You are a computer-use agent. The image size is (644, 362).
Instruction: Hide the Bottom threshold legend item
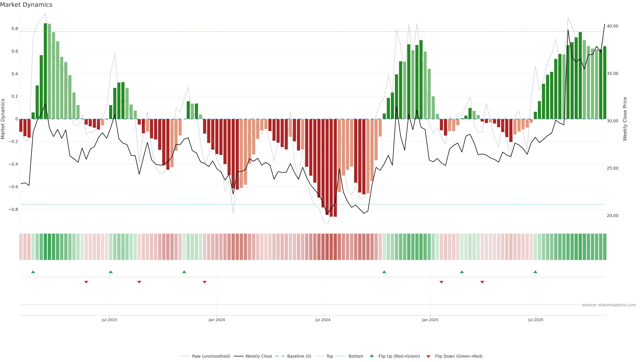tap(356, 356)
